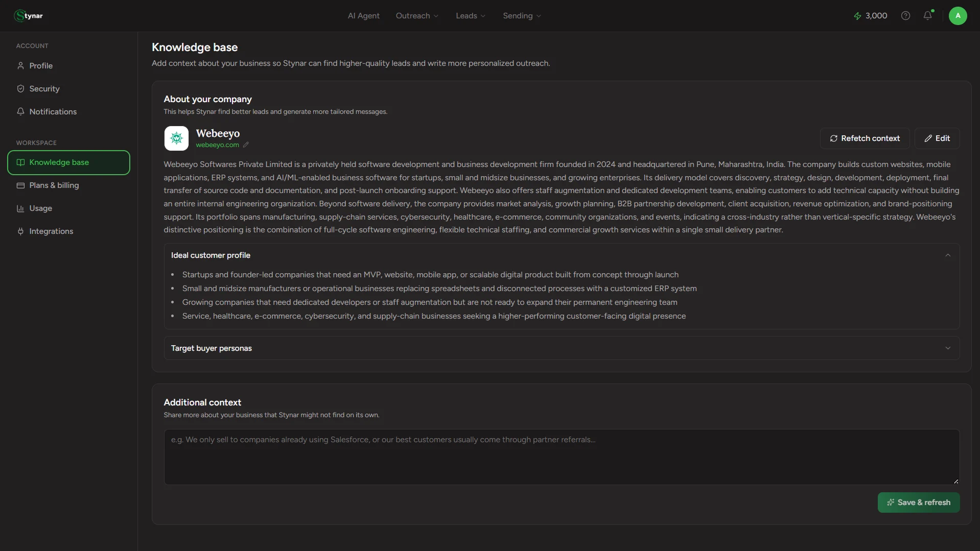Click the "Knowledge base" page title

click(x=195, y=47)
